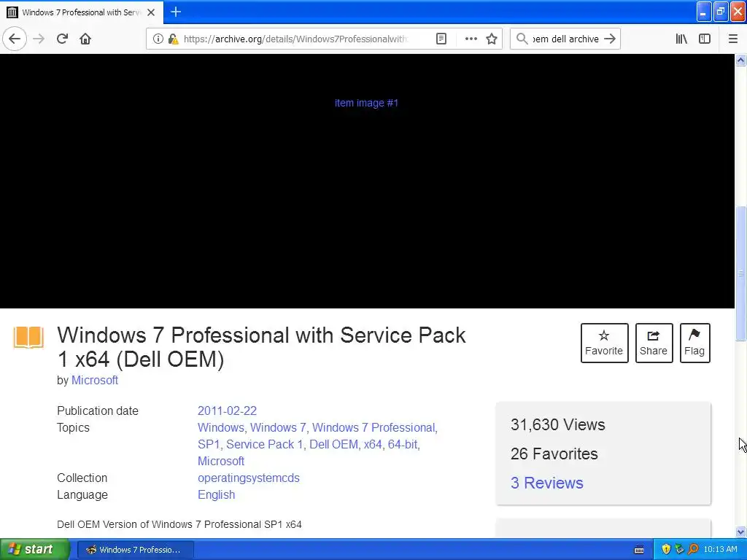Open the SP1 topic link
This screenshot has height=560, width=747.
pyautogui.click(x=209, y=444)
